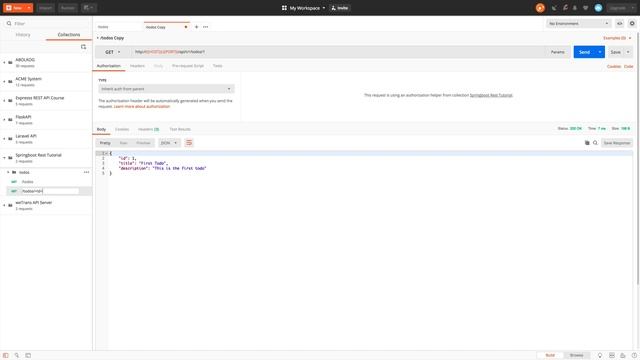Image resolution: width=640 pixels, height=360 pixels.
Task: Open the JSON format dropdown
Action: click(x=169, y=143)
